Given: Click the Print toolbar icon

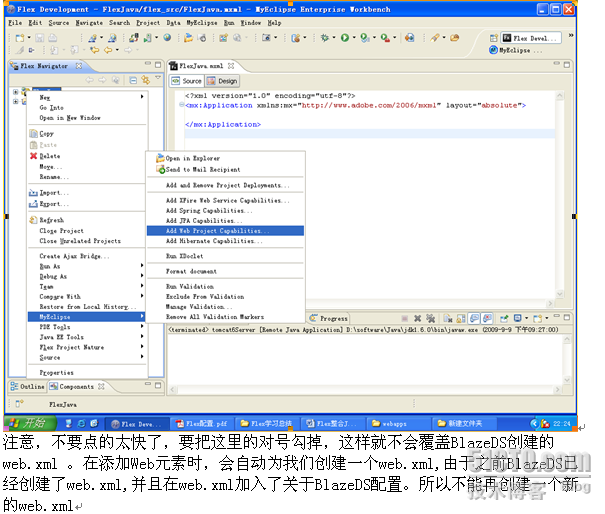Looking at the screenshot, I should coord(52,38).
